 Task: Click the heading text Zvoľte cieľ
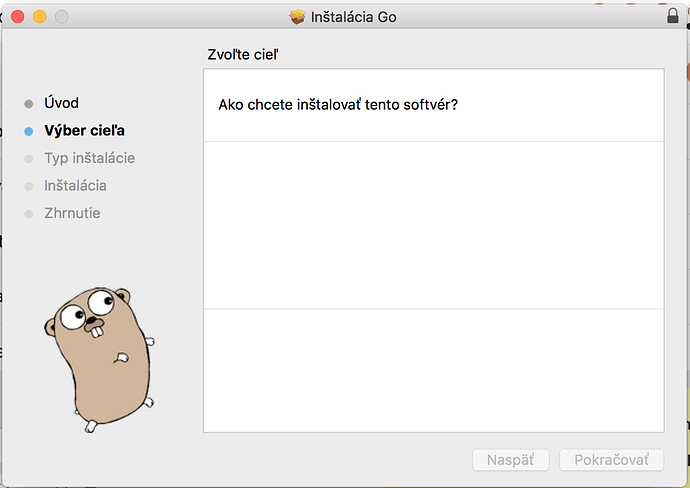(243, 55)
